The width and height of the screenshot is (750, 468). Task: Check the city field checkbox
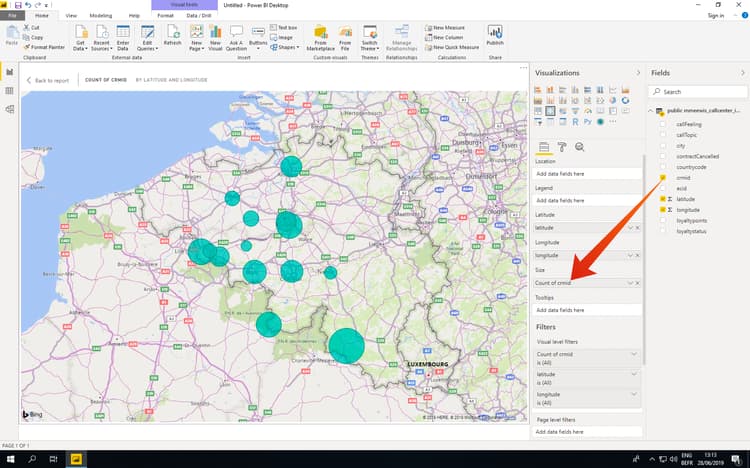pos(663,145)
